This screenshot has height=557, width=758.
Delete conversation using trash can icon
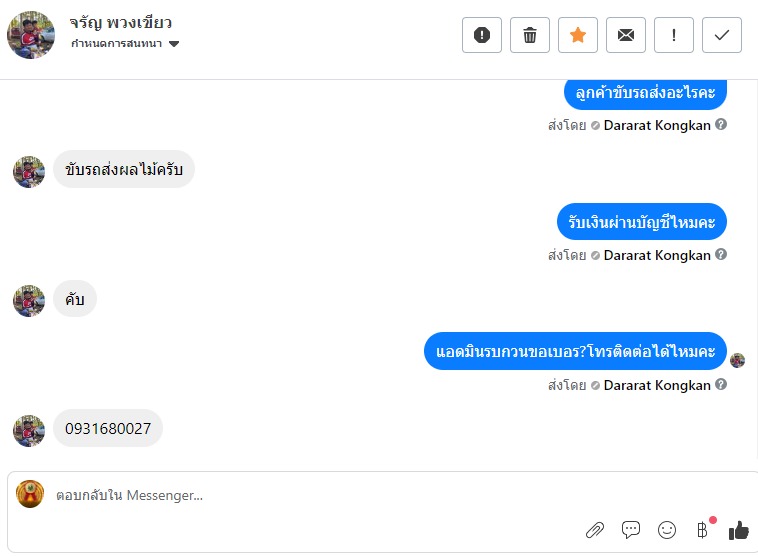click(x=529, y=35)
